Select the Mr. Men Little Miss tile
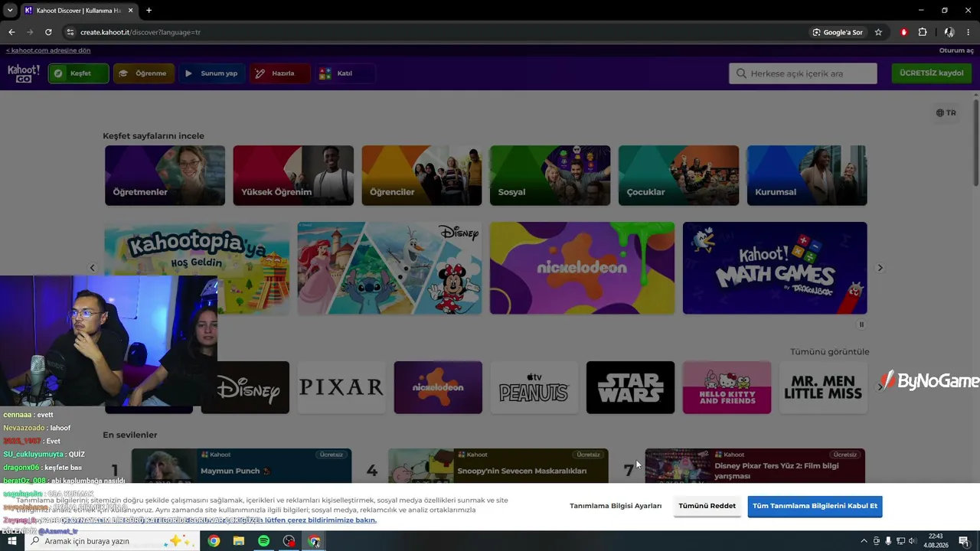980x551 pixels. 823,387
